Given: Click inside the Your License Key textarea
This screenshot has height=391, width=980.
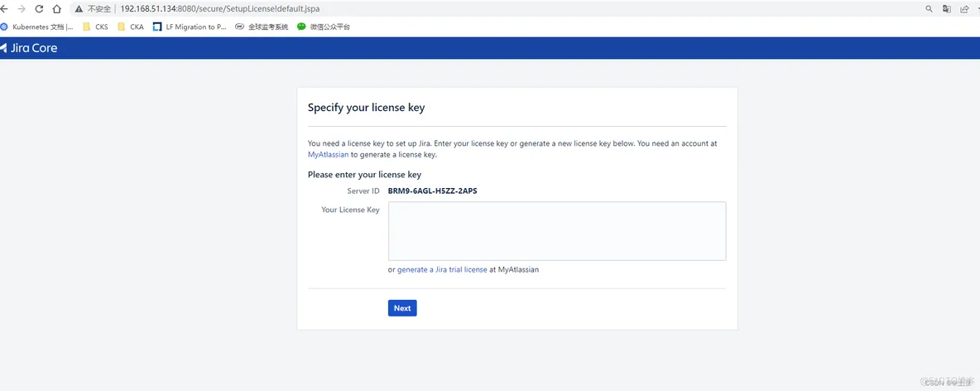Looking at the screenshot, I should [x=557, y=231].
